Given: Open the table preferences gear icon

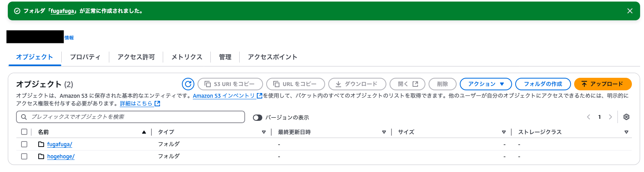Looking at the screenshot, I should pyautogui.click(x=626, y=117).
